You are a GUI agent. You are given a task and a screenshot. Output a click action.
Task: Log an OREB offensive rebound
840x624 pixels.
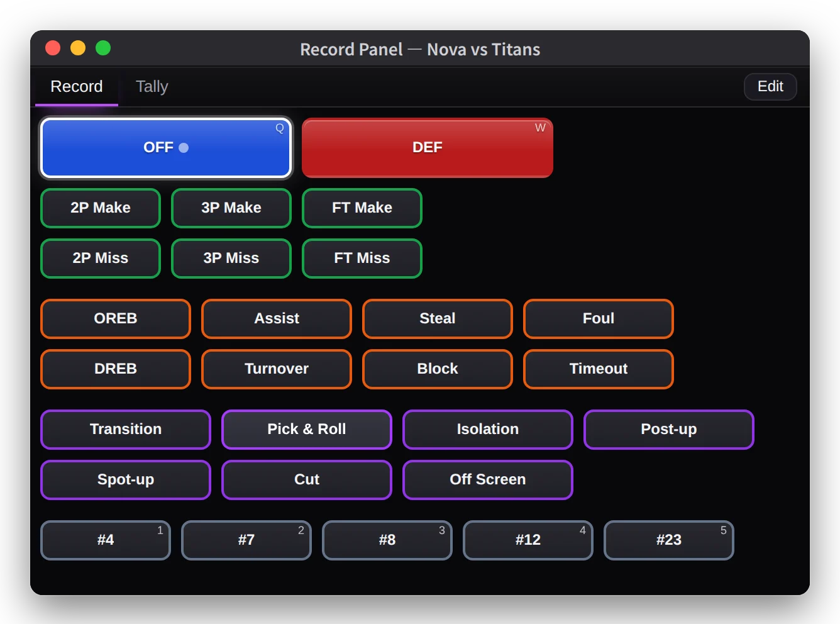[116, 319]
